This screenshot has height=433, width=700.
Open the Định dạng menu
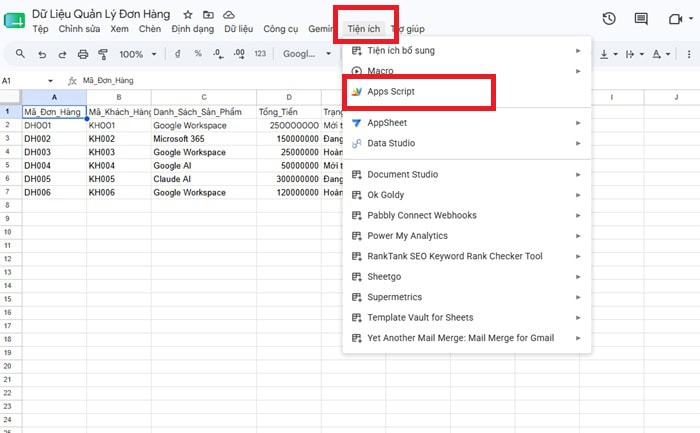click(192, 29)
